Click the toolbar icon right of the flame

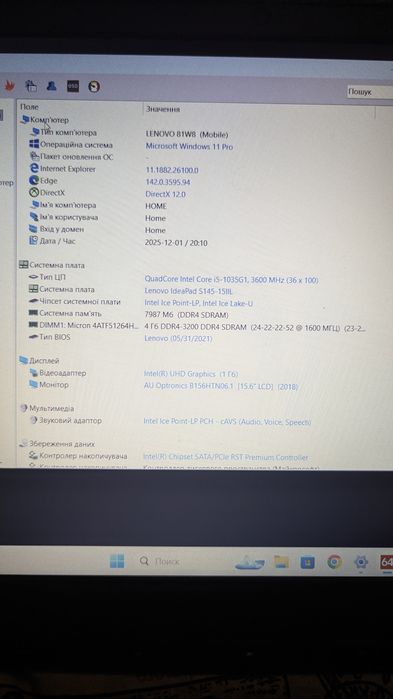[x=31, y=86]
